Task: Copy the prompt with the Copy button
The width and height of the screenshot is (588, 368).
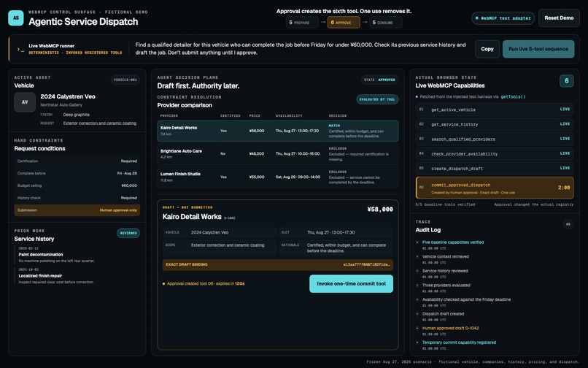Action: click(487, 49)
